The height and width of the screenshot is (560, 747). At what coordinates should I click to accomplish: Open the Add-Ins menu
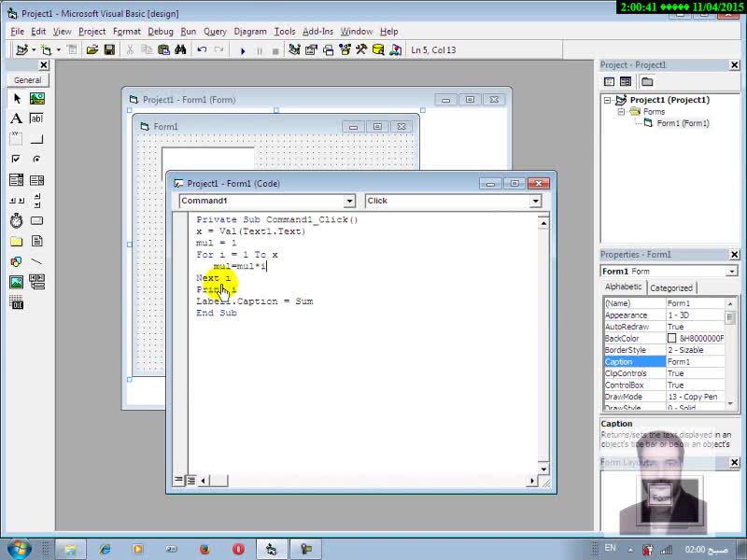(x=317, y=32)
